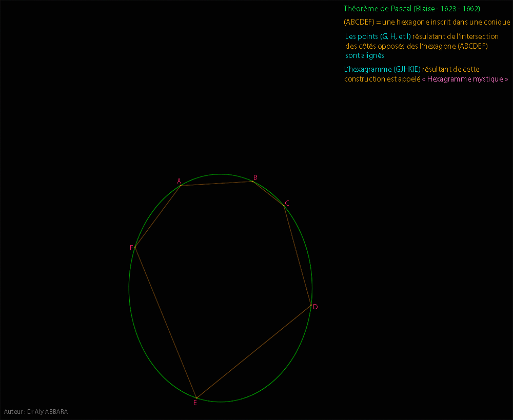Select vertex point B on the conic
Viewport: 513px width, 420px height.
tap(253, 181)
